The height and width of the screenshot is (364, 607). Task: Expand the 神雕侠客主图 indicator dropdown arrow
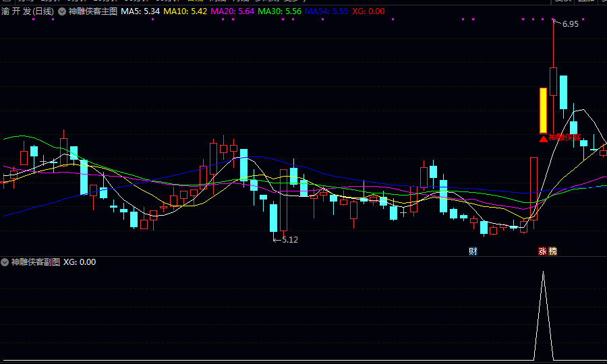(x=62, y=11)
